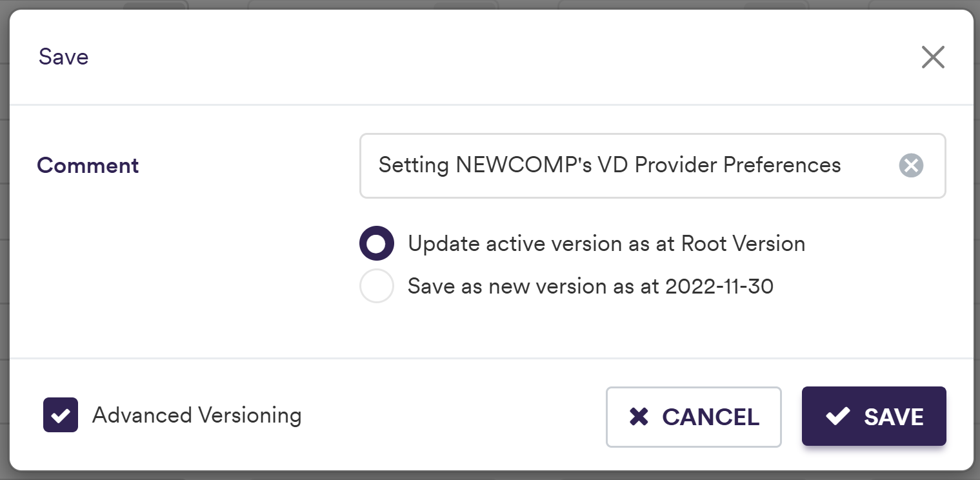
Task: Close the Save dialog with the X icon
Action: [x=933, y=57]
